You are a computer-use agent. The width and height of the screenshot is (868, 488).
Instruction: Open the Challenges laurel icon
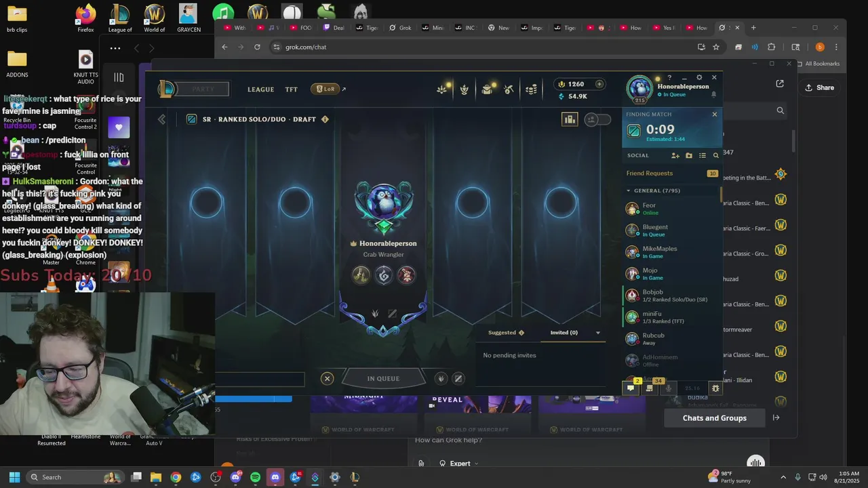pos(464,89)
